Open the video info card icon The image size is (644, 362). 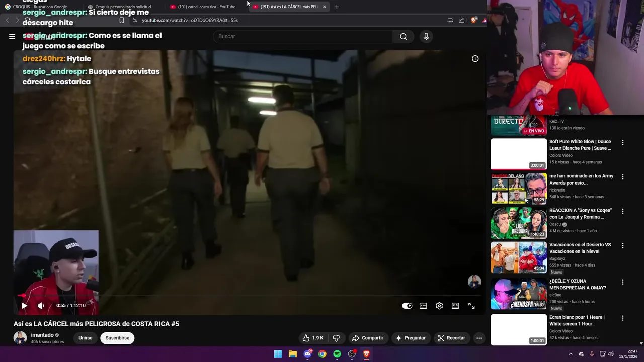[x=475, y=59]
